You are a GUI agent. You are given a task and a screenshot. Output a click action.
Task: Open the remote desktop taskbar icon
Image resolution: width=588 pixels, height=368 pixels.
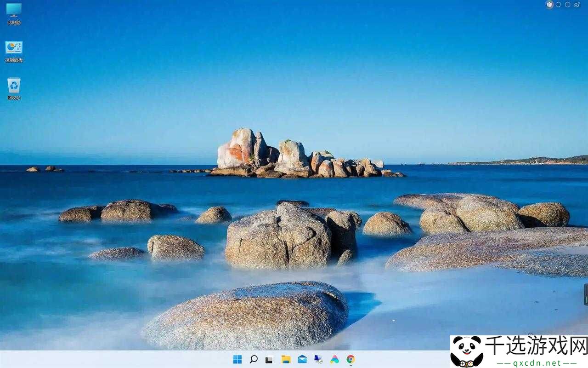318,359
